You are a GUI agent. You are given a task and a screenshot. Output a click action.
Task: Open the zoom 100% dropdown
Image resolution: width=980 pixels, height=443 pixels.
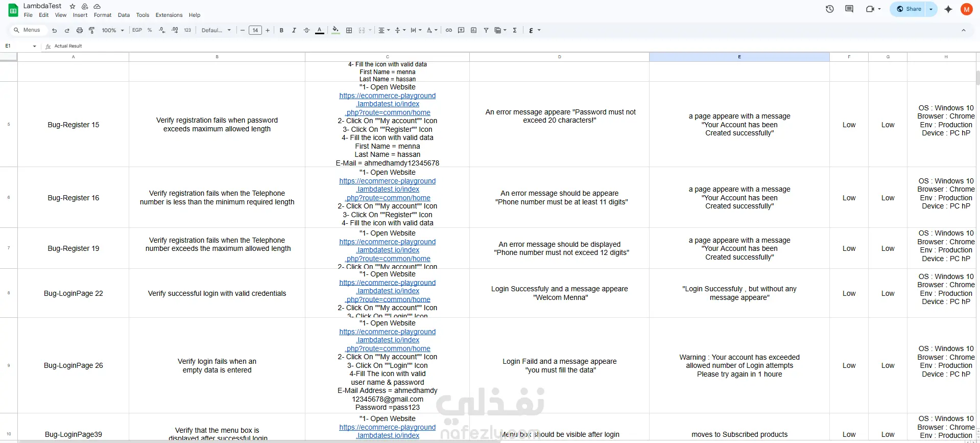113,30
